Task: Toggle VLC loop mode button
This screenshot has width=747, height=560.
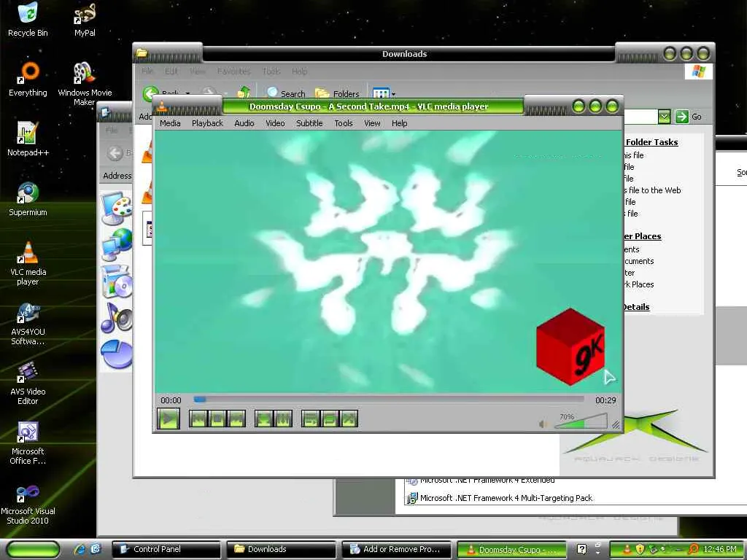Action: point(330,419)
